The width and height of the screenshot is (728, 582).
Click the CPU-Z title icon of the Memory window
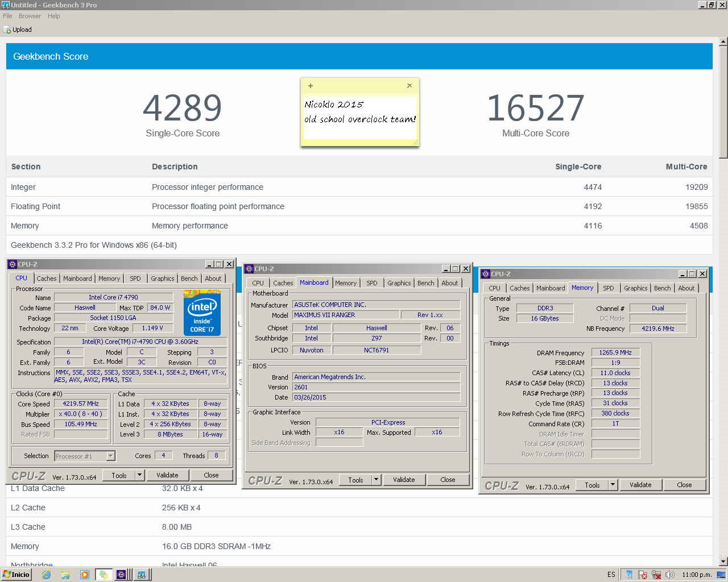coord(485,274)
